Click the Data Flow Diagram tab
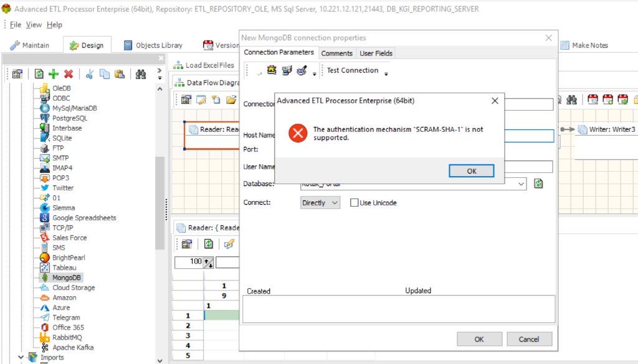Viewport: 638px width, 364px height. click(207, 83)
